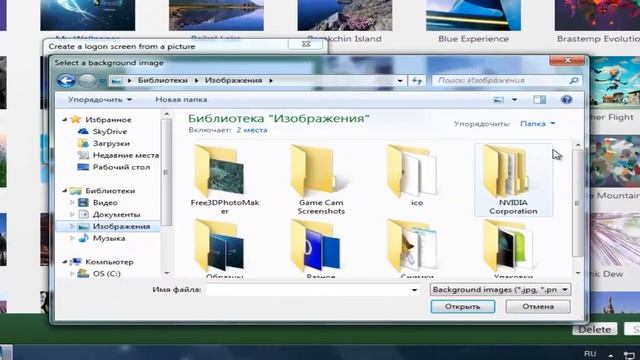Open the Упорядочить toolbar menu
640x360 pixels.
point(100,100)
